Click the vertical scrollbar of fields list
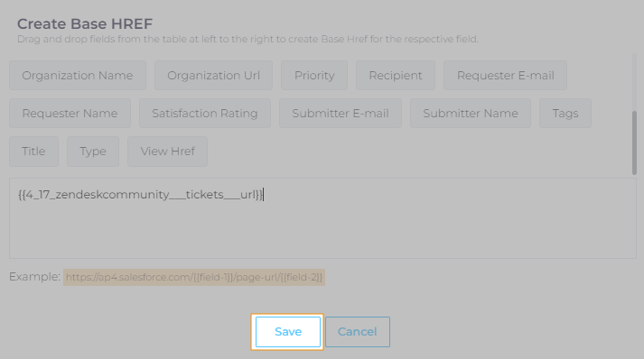The image size is (644, 359). point(634,143)
